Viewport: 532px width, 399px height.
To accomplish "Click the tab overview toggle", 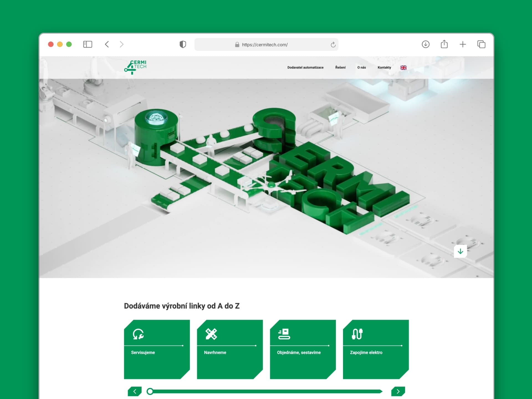I will 481,44.
